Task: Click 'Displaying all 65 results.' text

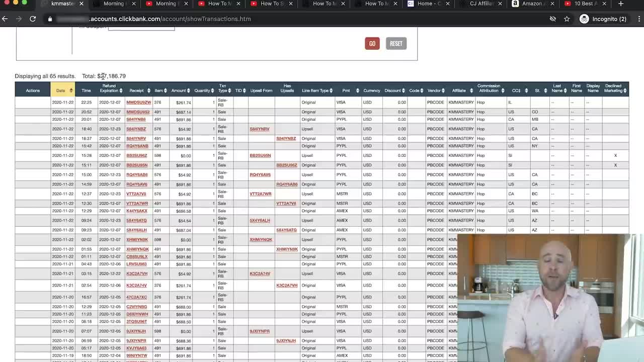Action: [x=45, y=76]
